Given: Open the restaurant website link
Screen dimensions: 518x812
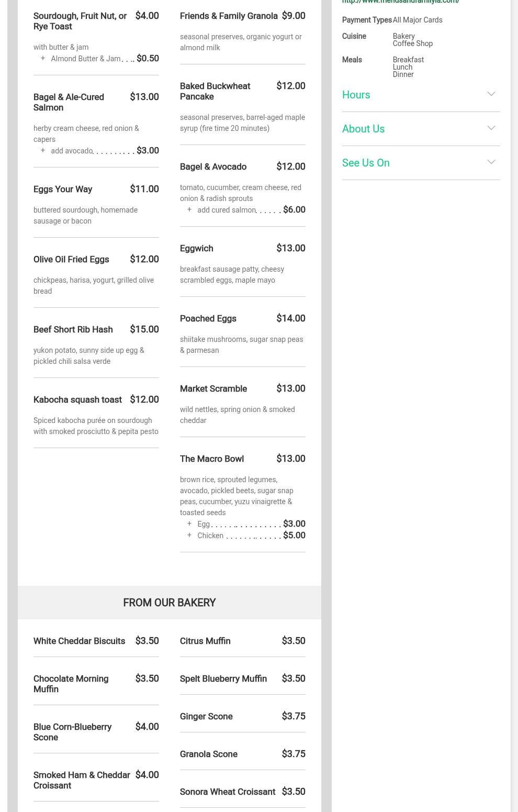Looking at the screenshot, I should (x=400, y=2).
